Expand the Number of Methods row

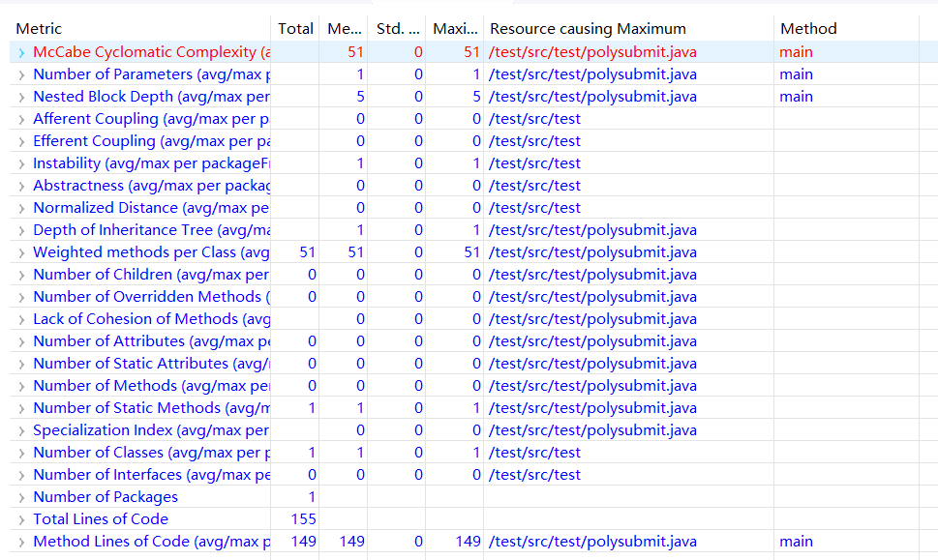(x=21, y=386)
